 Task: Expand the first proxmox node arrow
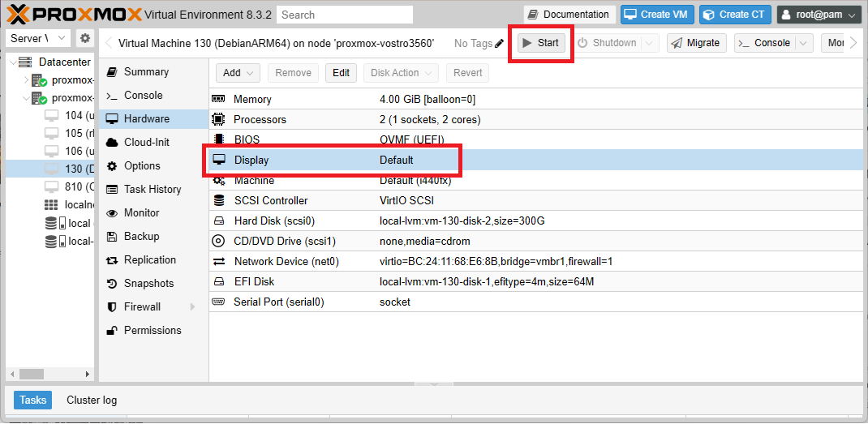click(x=25, y=80)
